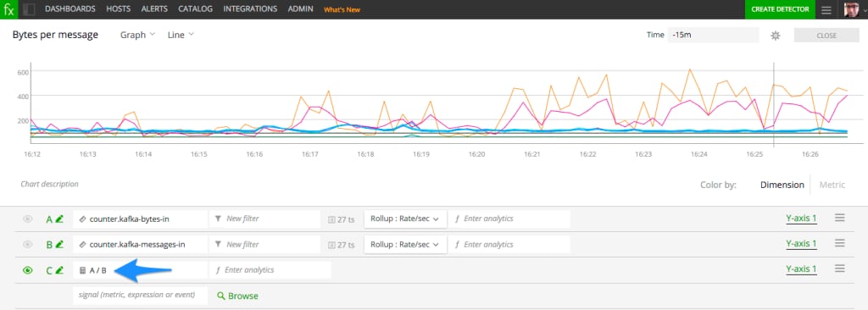Toggle visibility of plot B
This screenshot has height=310, width=868.
pos(28,244)
